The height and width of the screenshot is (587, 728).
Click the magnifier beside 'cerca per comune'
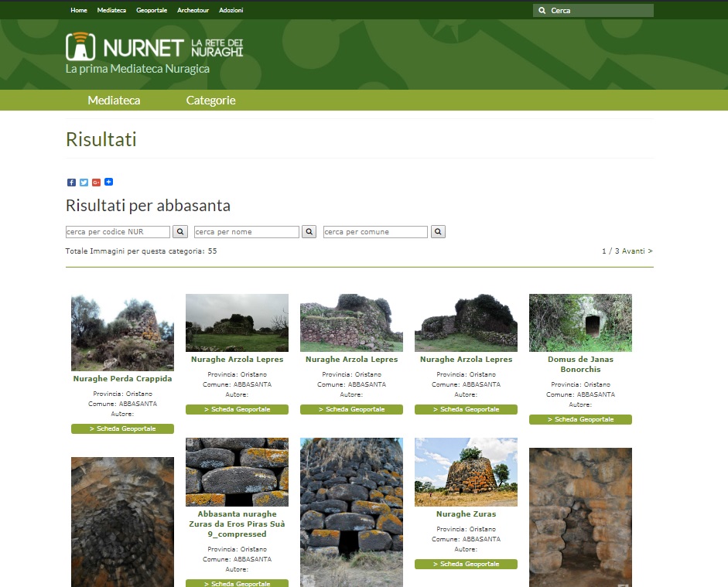tap(438, 231)
